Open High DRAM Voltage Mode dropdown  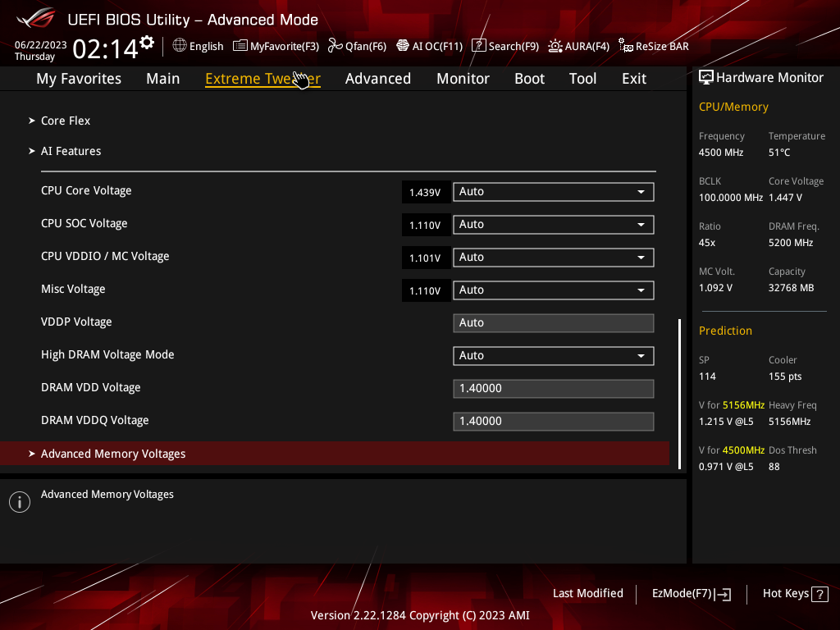pos(554,356)
